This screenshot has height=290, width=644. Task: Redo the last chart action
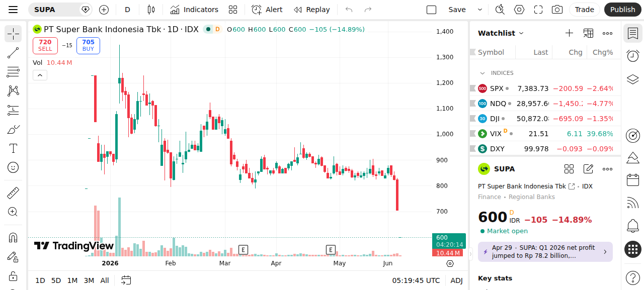pyautogui.click(x=368, y=10)
